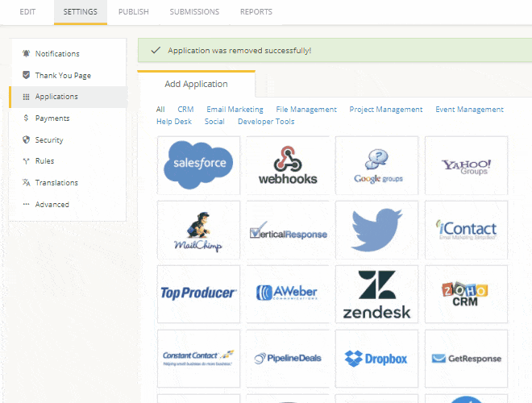Switch to the Reports tab
The width and height of the screenshot is (532, 403).
coord(256,12)
